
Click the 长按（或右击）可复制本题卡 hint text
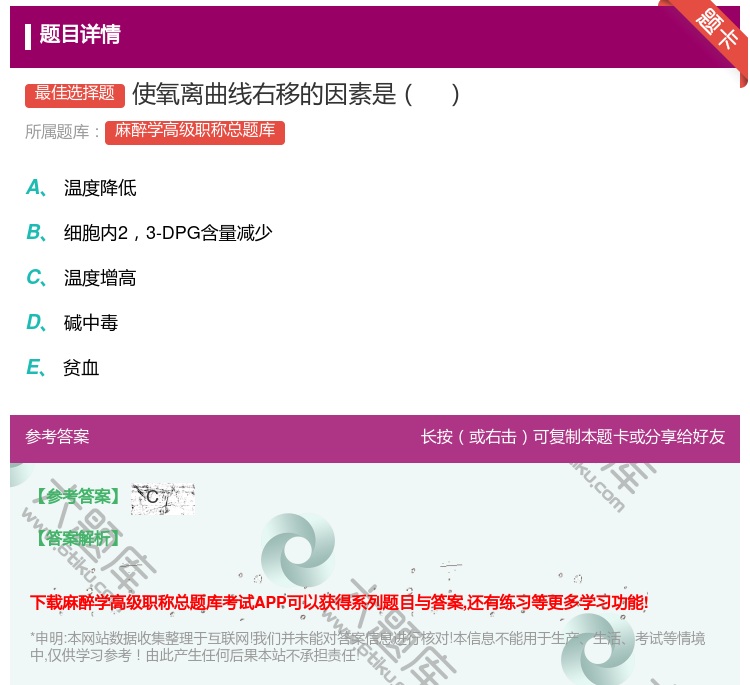coord(573,437)
